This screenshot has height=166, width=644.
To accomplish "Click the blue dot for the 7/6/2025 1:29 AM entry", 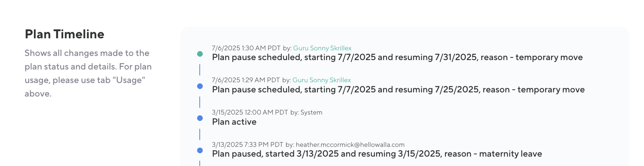I will tap(200, 86).
